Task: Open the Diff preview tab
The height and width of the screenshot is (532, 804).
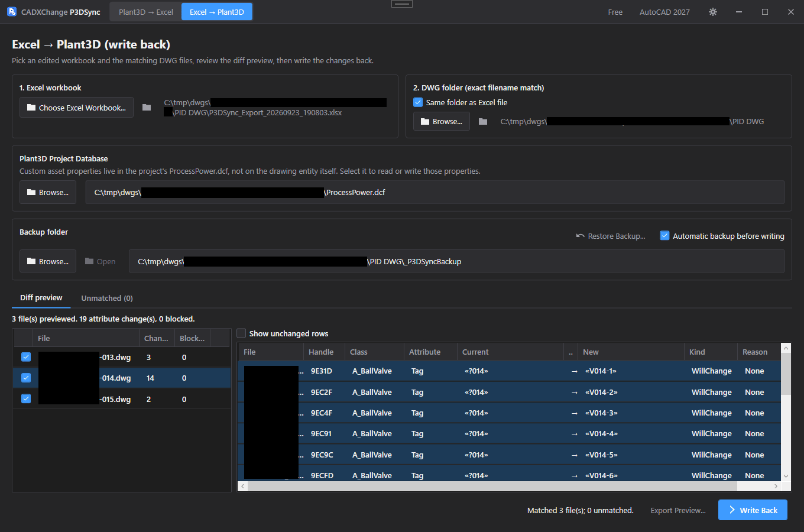Action: [x=41, y=298]
